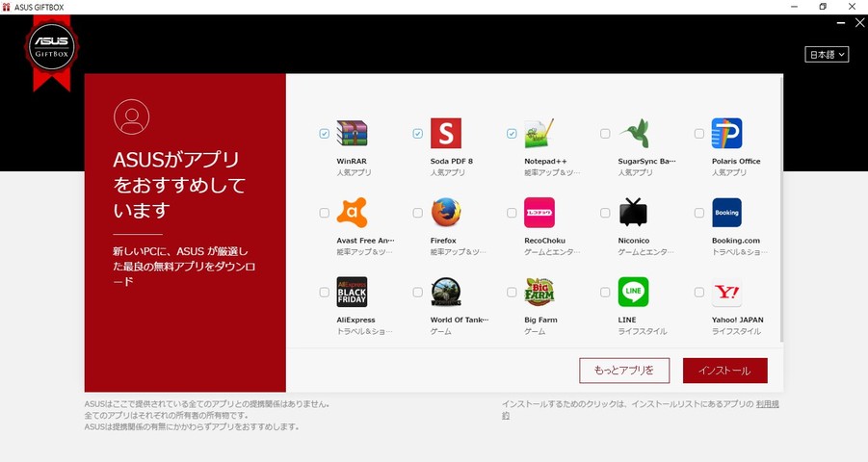This screenshot has height=462, width=868.
Task: Click the Polaris Office icon
Action: [x=726, y=134]
